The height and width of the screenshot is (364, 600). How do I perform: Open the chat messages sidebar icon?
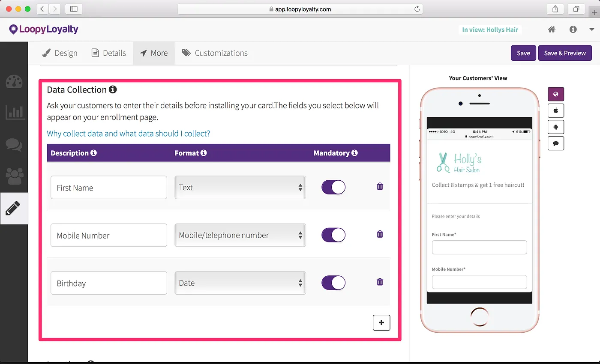click(14, 145)
